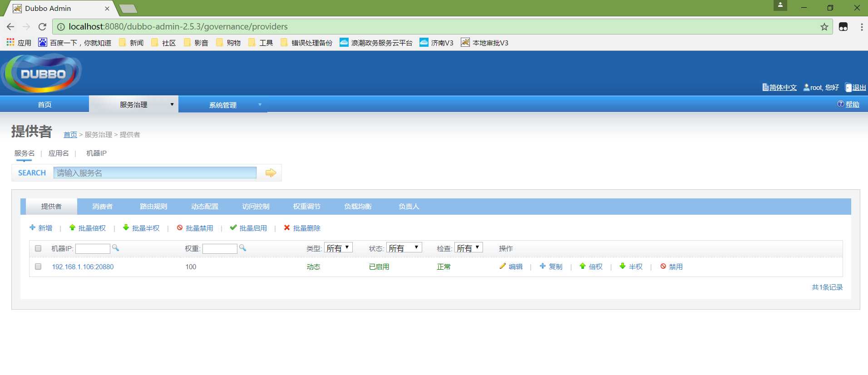This screenshot has width=868, height=375.
Task: Search by 应用名 option
Action: coord(59,153)
